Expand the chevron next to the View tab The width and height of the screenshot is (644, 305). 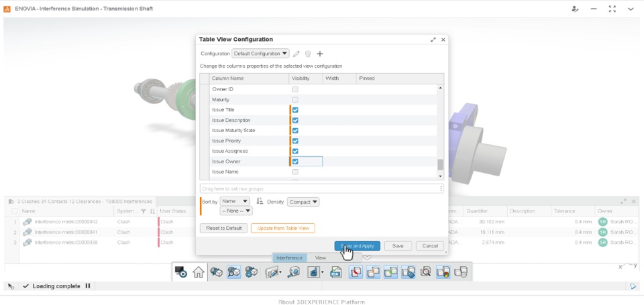click(367, 258)
